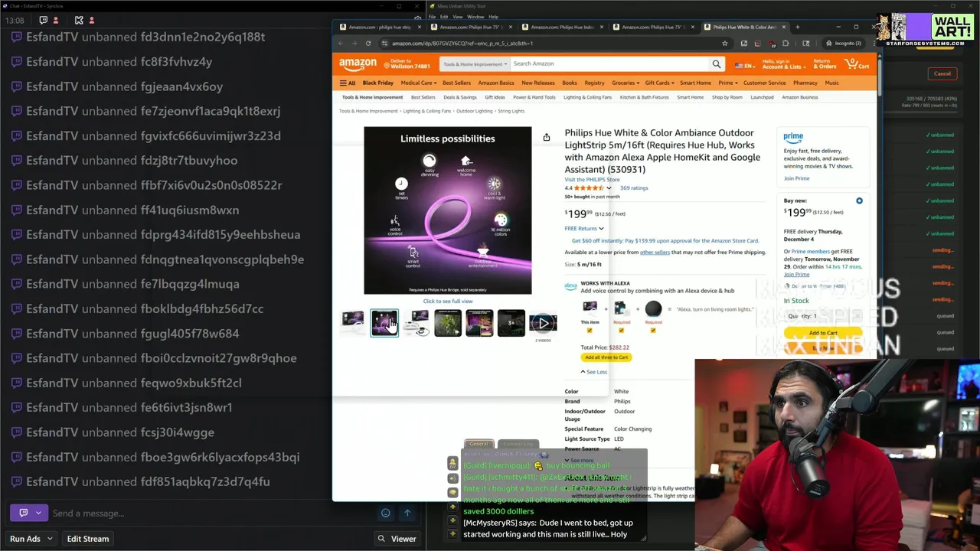Image resolution: width=980 pixels, height=551 pixels.
Task: Toggle the 'This item' bundle checkbox
Action: pyautogui.click(x=590, y=331)
